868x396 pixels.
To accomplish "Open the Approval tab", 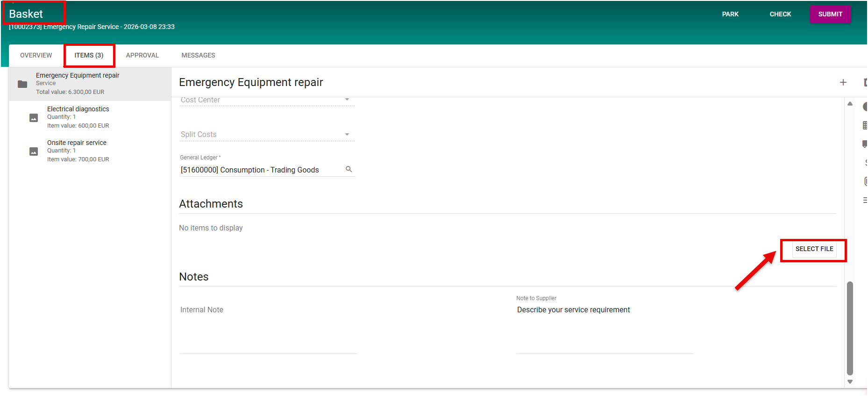I will point(142,55).
